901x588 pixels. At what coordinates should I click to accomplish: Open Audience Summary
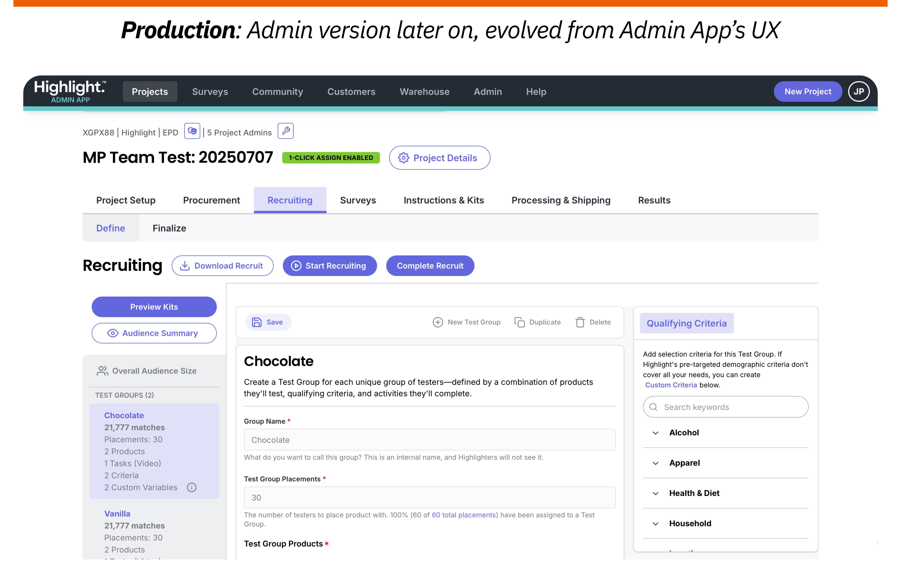[154, 333]
